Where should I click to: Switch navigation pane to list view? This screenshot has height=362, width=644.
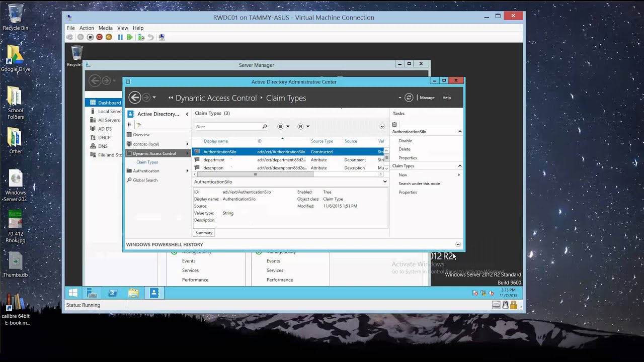[129, 125]
